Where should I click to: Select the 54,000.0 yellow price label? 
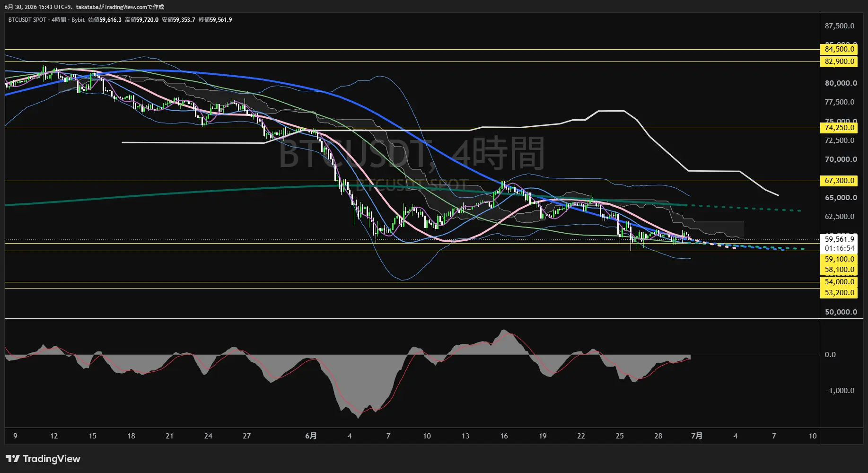pyautogui.click(x=839, y=282)
